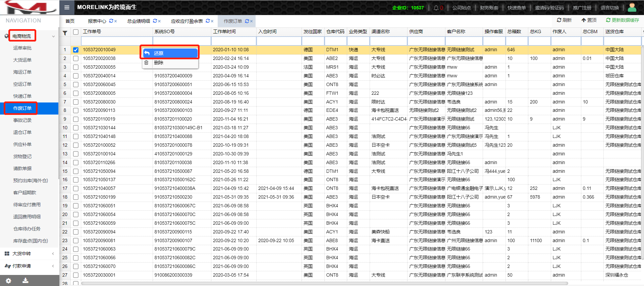Open the notification bell icon
The image size is (644, 286).
(436, 8)
